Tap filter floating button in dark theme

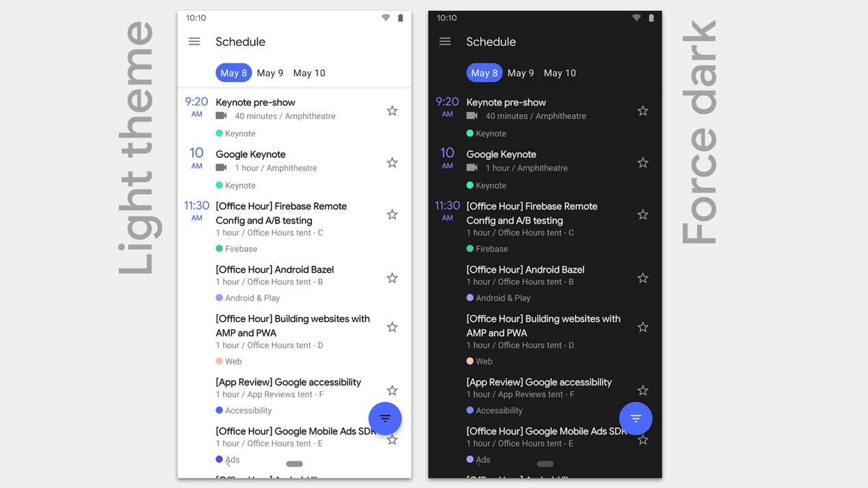[x=635, y=418]
